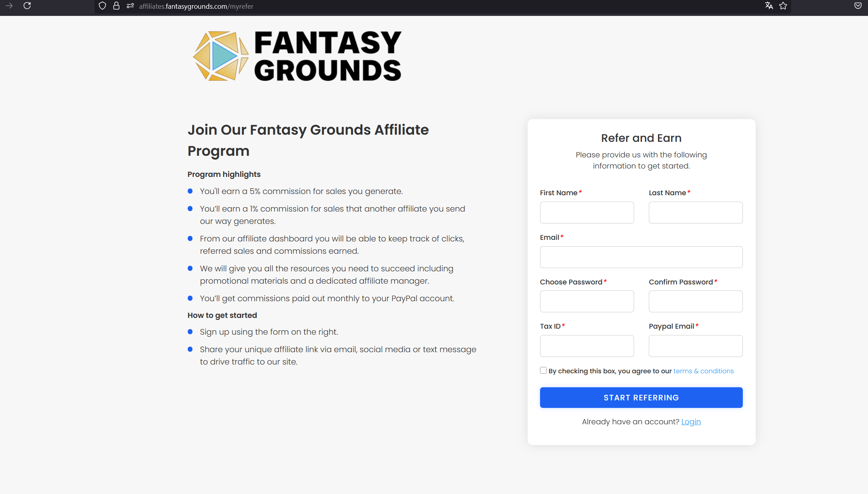Focus the First Name field
The width and height of the screenshot is (868, 494).
587,212
